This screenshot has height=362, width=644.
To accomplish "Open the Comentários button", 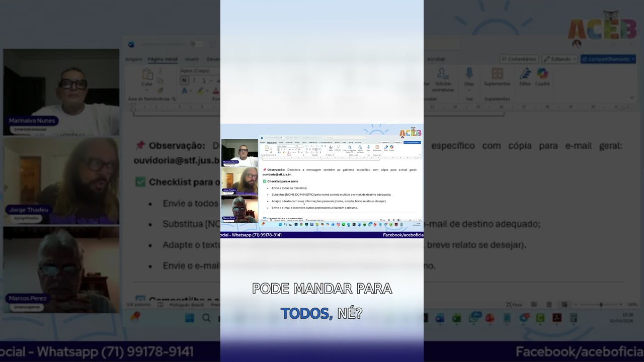I will [x=384, y=142].
